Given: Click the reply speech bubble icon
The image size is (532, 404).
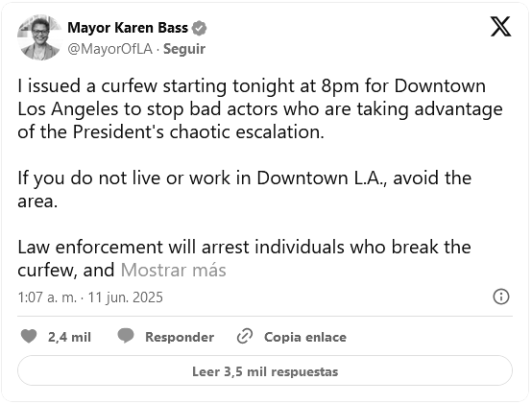Looking at the screenshot, I should click(x=126, y=336).
